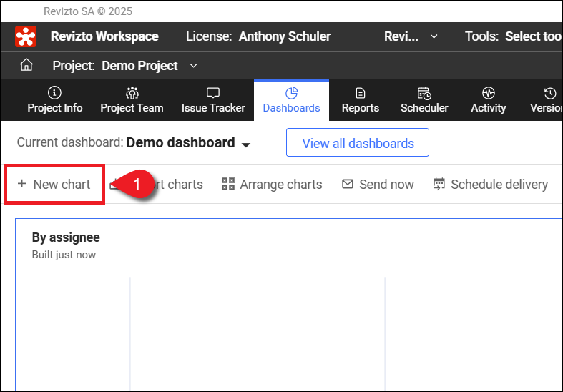This screenshot has height=392, width=563.
Task: Click View all dashboards button
Action: (x=358, y=143)
